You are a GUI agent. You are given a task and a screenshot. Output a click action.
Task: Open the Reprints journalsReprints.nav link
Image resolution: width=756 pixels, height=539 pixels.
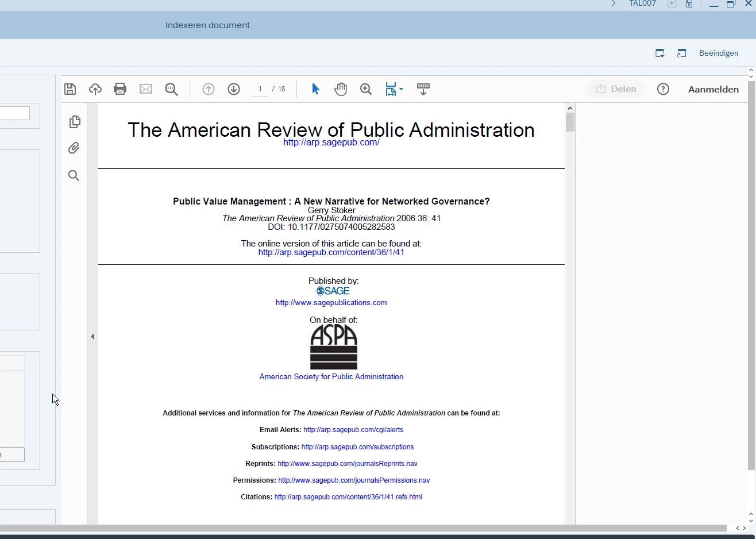click(348, 463)
